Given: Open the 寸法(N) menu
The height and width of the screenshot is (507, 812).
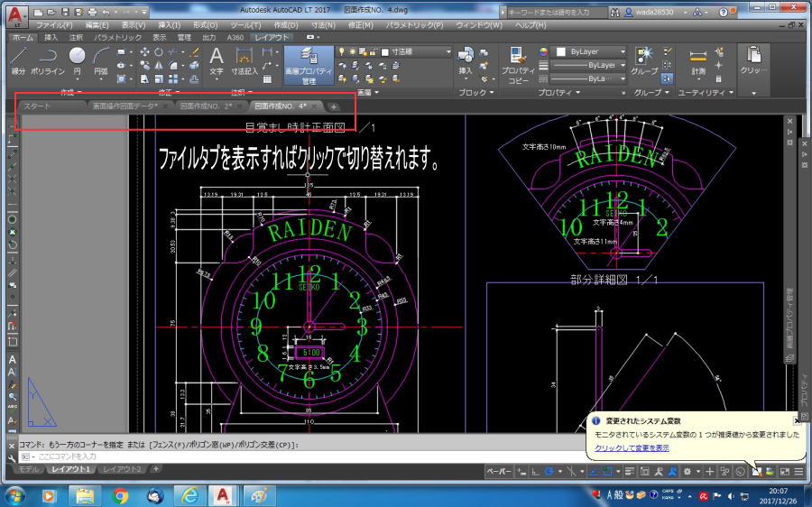Looking at the screenshot, I should tap(323, 25).
